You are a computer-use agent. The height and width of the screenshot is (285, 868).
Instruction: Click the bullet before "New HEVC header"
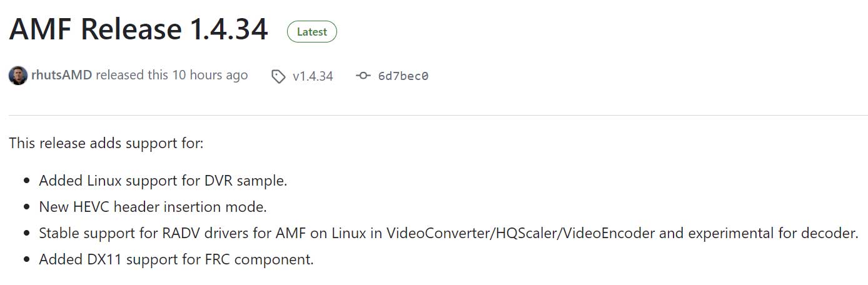(x=26, y=207)
